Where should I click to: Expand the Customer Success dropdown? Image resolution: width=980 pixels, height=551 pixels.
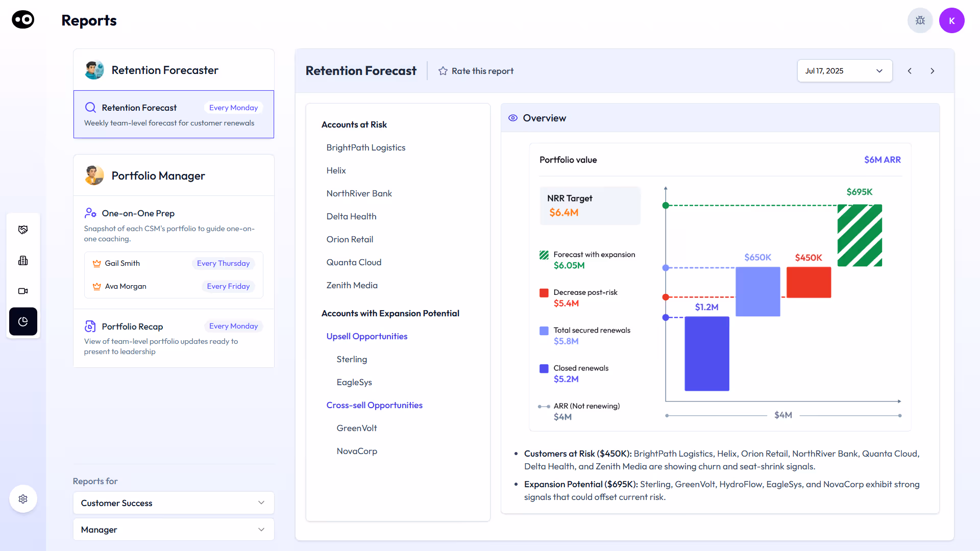click(174, 503)
